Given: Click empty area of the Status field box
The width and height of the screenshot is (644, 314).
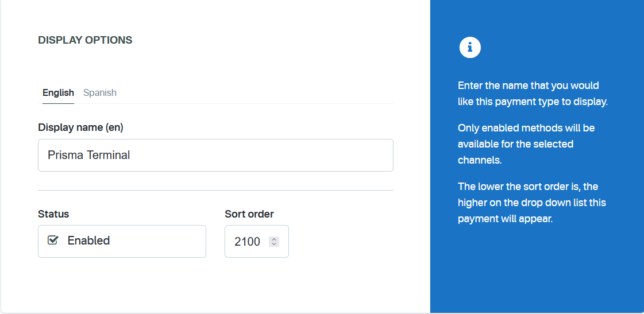Looking at the screenshot, I should pos(161,241).
